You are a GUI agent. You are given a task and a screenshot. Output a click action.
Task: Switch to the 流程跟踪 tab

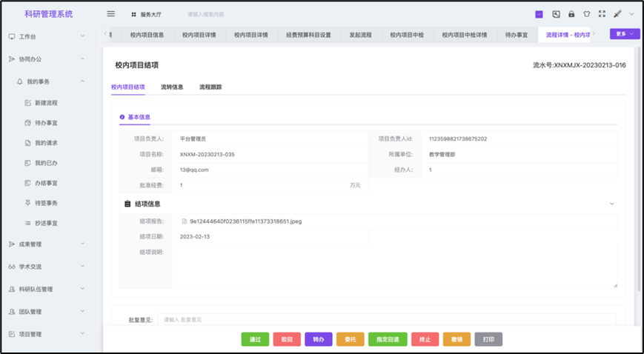point(210,87)
